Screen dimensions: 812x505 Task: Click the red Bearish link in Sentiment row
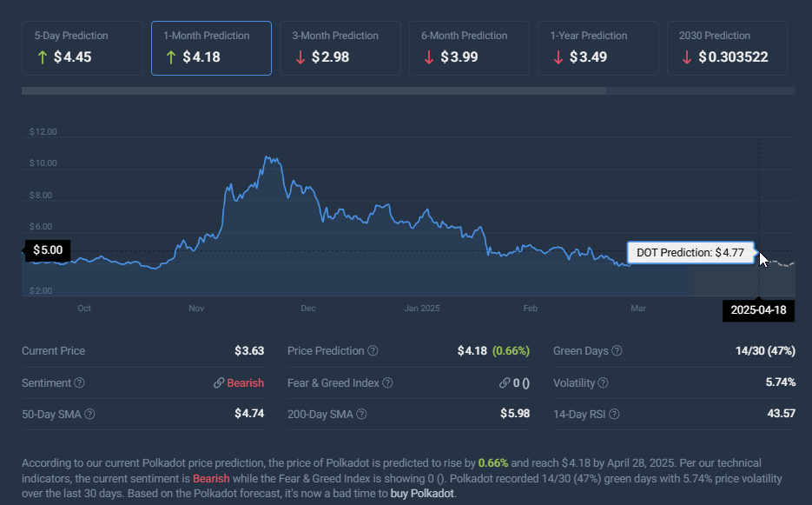coord(245,383)
